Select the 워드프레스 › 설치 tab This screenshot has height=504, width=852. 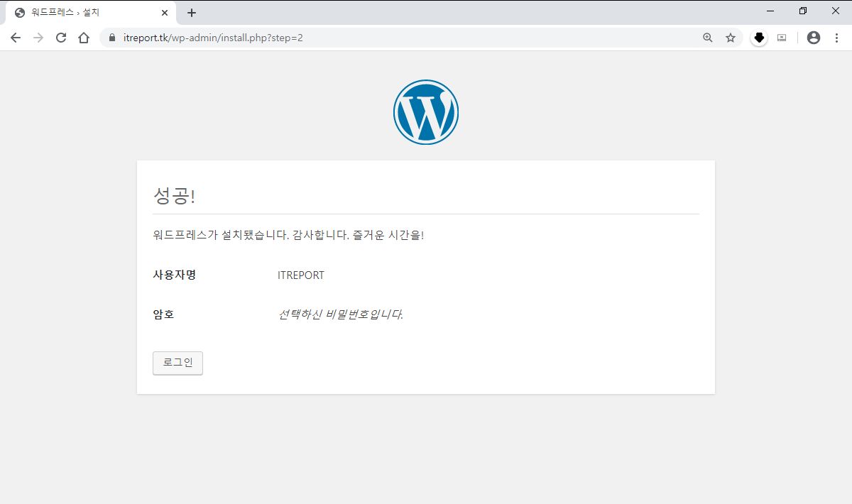pyautogui.click(x=89, y=13)
